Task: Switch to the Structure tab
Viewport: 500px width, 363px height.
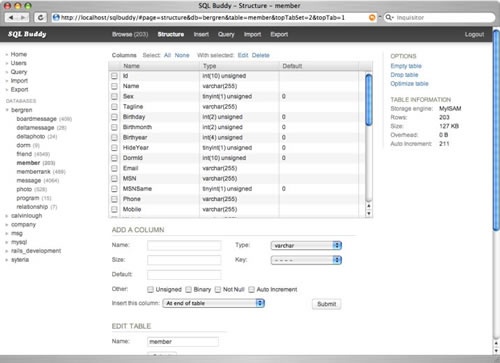Action: coord(171,34)
